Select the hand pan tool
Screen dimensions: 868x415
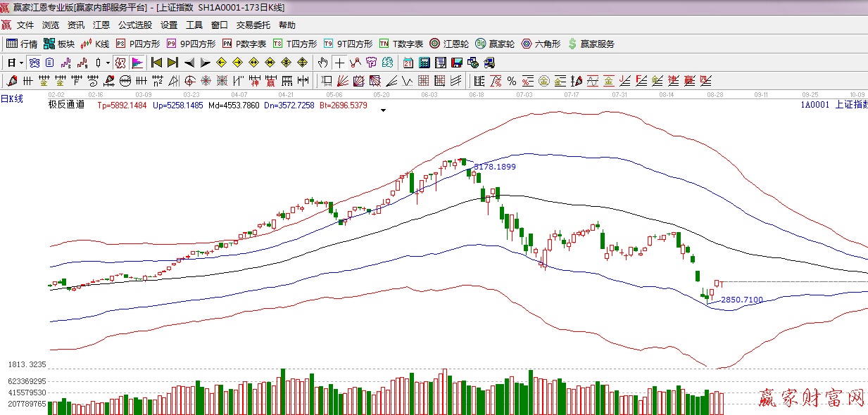pos(323,63)
